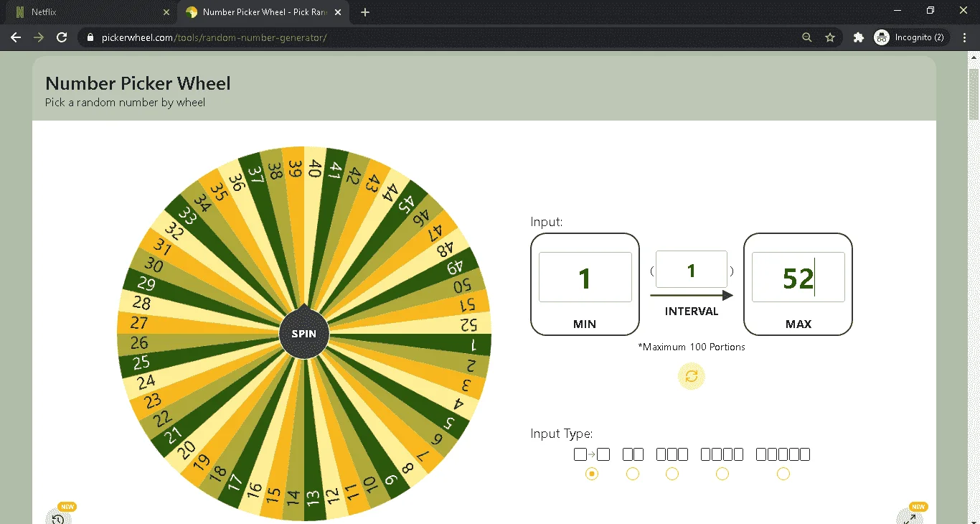Image resolution: width=980 pixels, height=524 pixels.
Task: Click the wheel segment numbered 17
Action: [235, 481]
